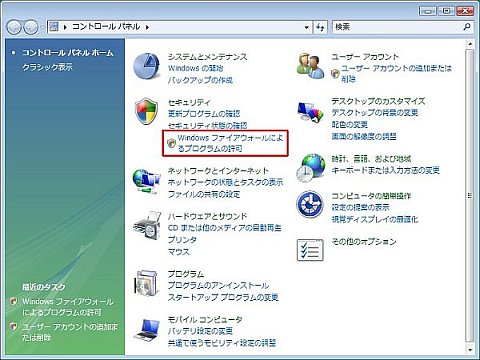The height and width of the screenshot is (360, 480).
Task: Open Windows ファイアウォールによるプログラムの許可 link under セキュリティ
Action: click(230, 143)
